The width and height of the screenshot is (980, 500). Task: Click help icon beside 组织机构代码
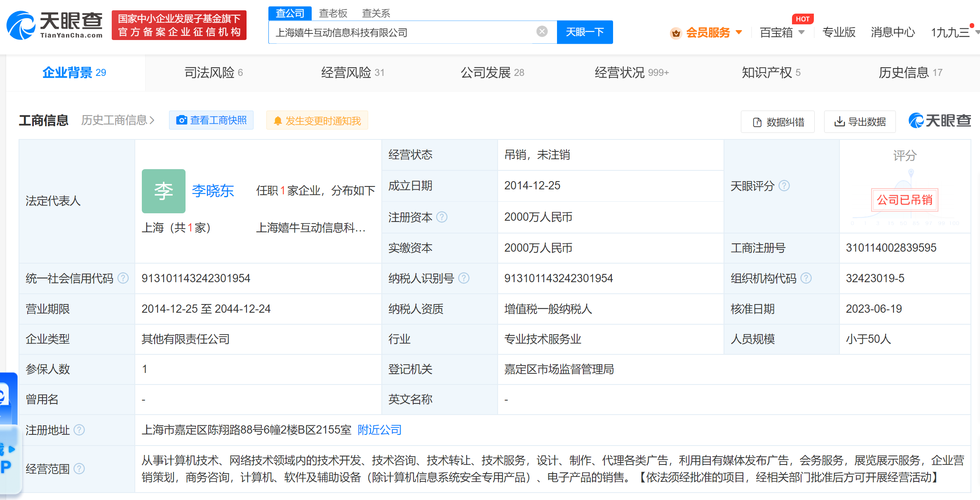pos(806,278)
